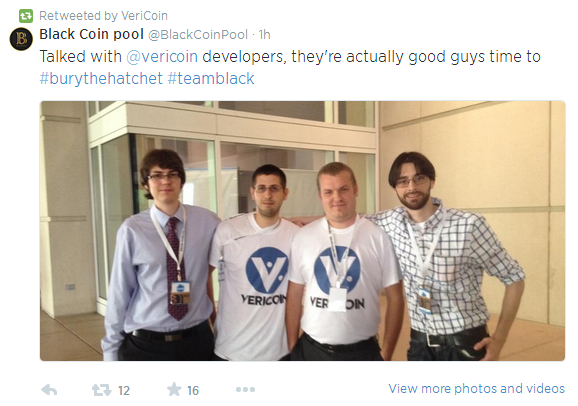Click View more photos and videos
578x406 pixels.
[476, 389]
